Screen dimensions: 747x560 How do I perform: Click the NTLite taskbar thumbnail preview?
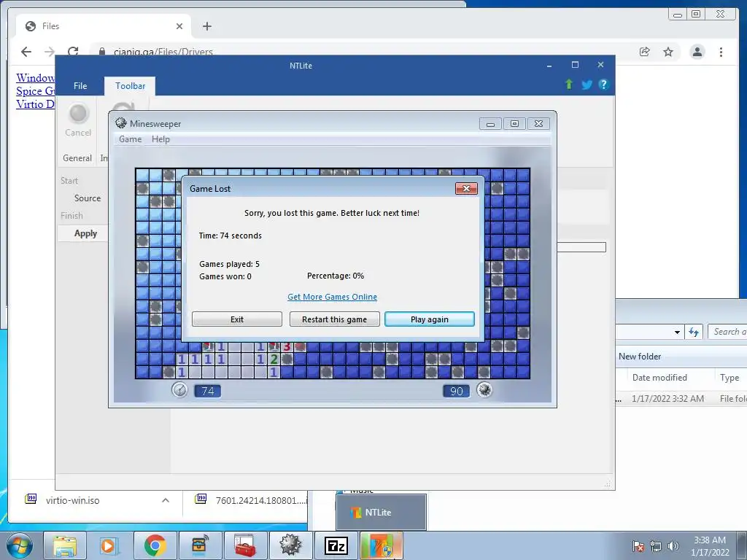click(x=381, y=512)
